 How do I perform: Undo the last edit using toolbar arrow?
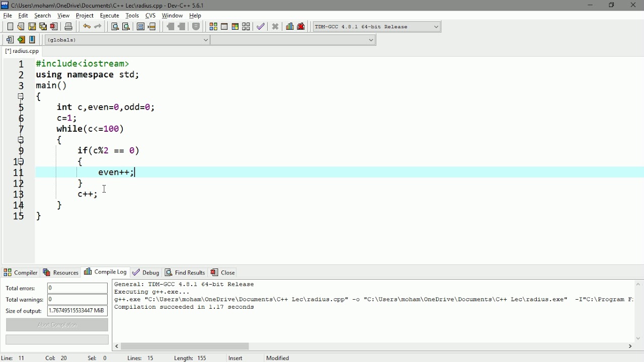pos(87,27)
